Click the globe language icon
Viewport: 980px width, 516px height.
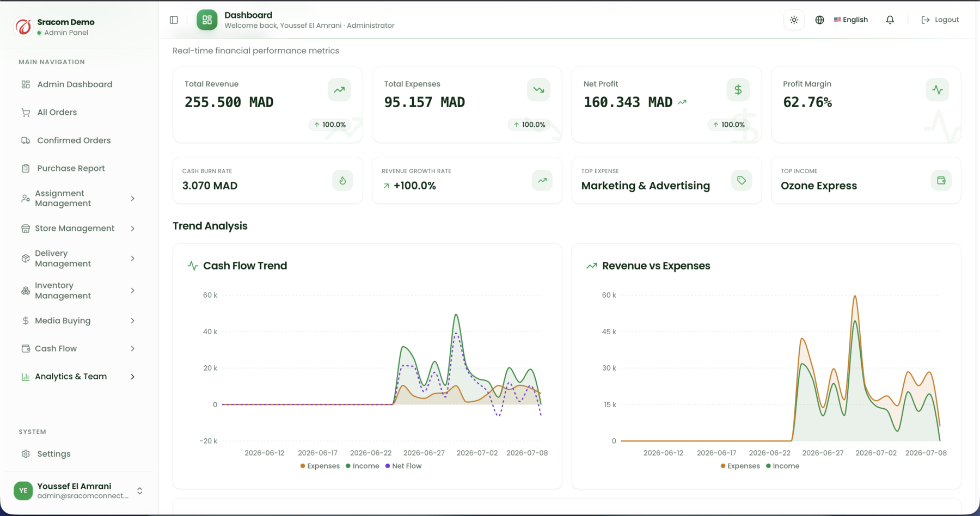pyautogui.click(x=819, y=20)
